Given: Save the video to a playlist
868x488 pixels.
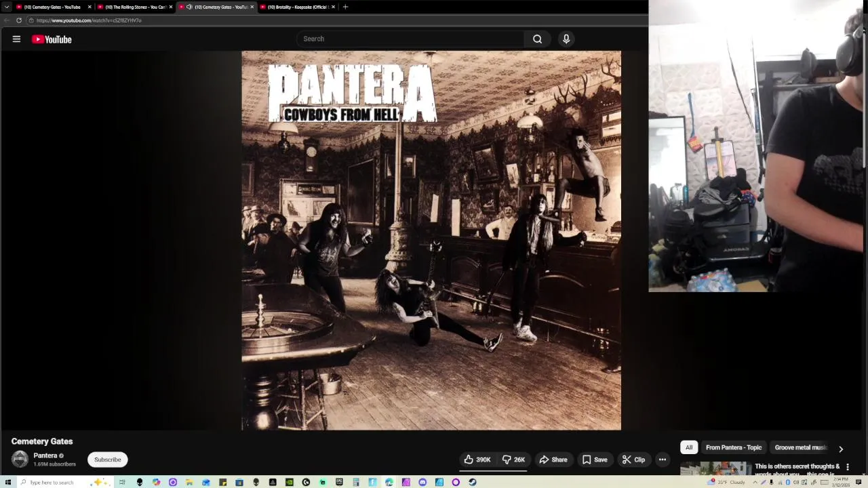Looking at the screenshot, I should [x=595, y=460].
